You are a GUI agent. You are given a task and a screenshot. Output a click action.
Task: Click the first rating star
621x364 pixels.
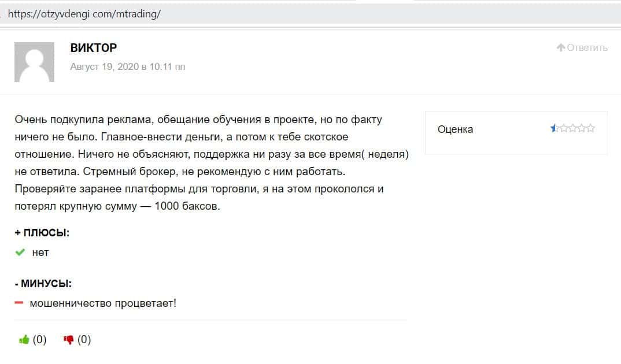click(x=554, y=128)
